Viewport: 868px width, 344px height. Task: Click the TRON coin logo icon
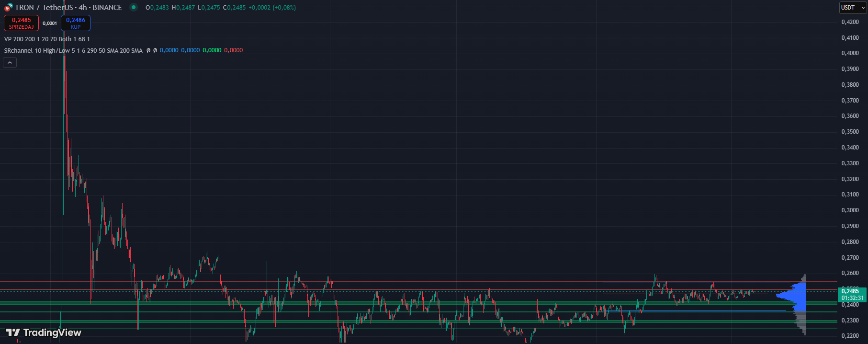(x=8, y=8)
